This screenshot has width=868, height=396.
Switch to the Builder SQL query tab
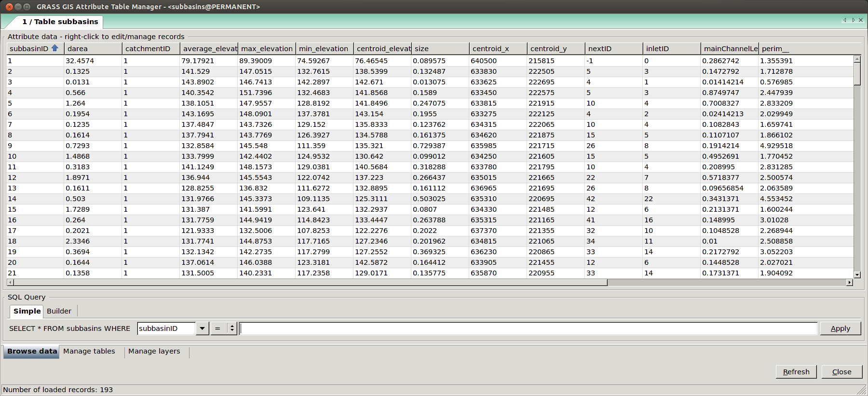tap(59, 311)
